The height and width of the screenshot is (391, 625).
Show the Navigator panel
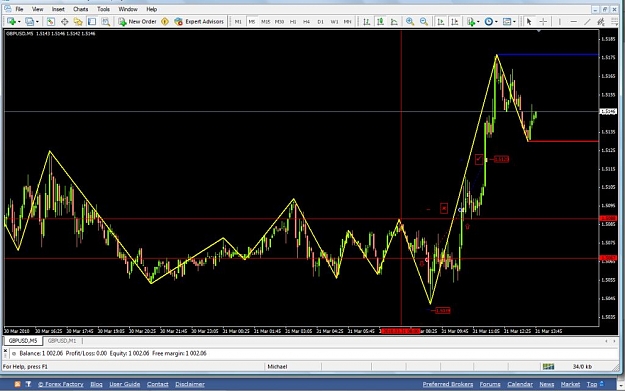point(78,22)
